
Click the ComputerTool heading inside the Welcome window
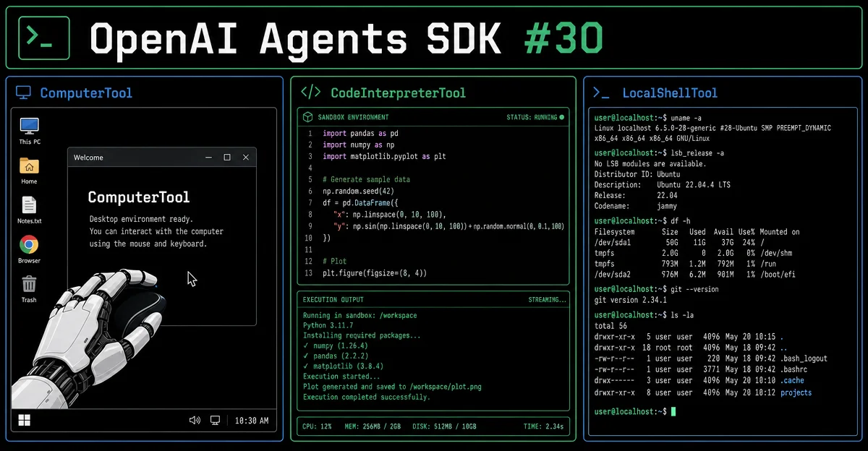click(x=139, y=197)
